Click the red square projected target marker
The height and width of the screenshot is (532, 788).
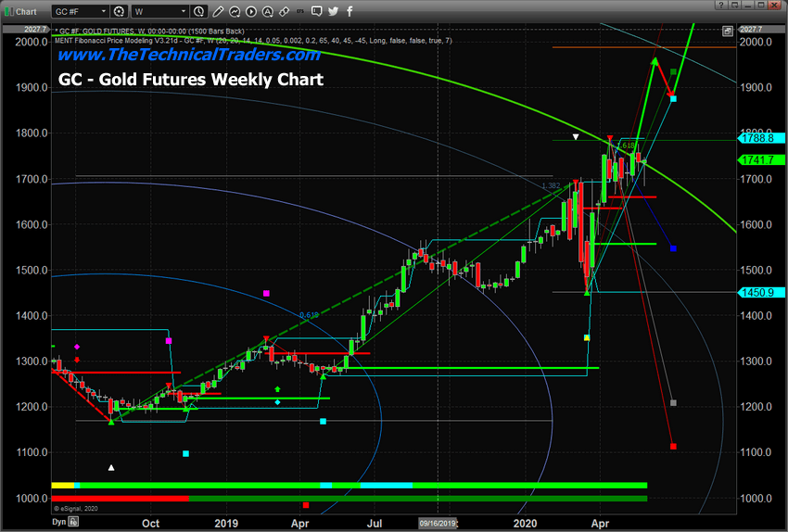673,446
